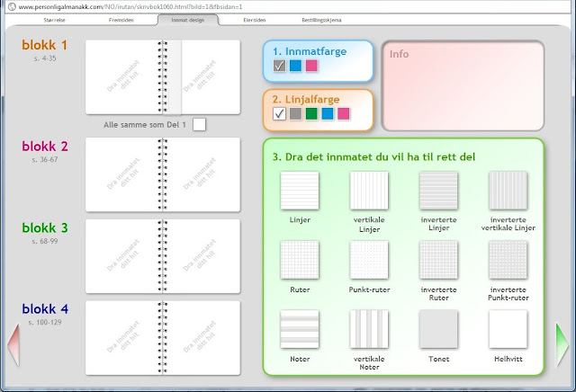Select green Linjalfarge color
This screenshot has height=392, width=576.
(x=311, y=113)
